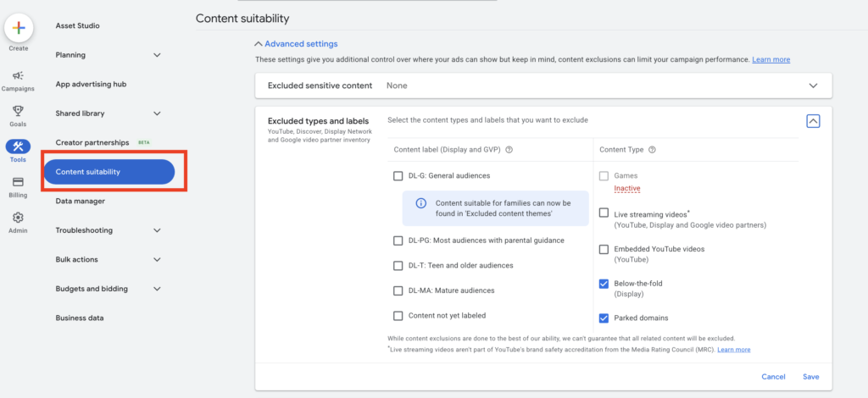Check DL-MA: Mature audiences
868x398 pixels.
point(398,290)
